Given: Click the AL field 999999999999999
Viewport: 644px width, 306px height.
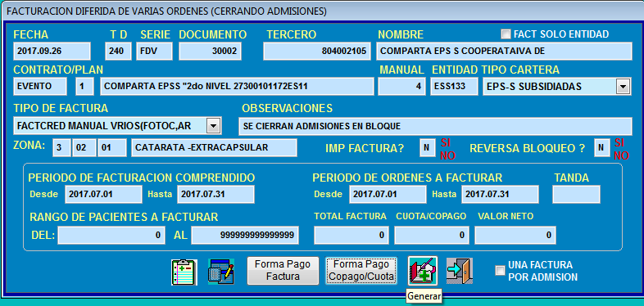Looking at the screenshot, I should 245,235.
